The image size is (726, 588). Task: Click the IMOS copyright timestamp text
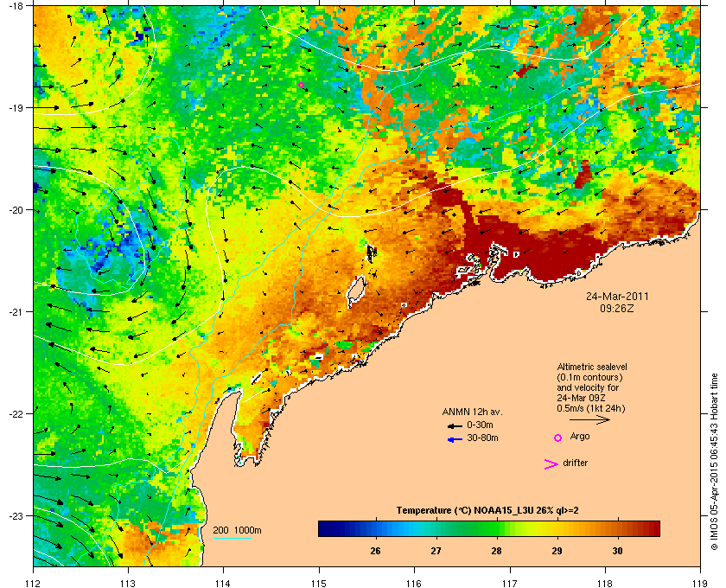coord(715,462)
